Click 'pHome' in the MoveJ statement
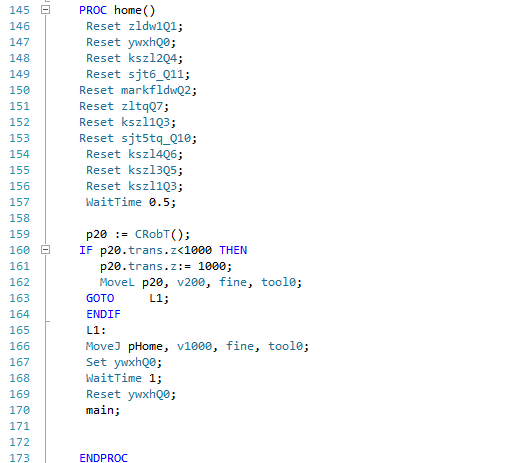This screenshot has width=515, height=463. click(x=145, y=346)
